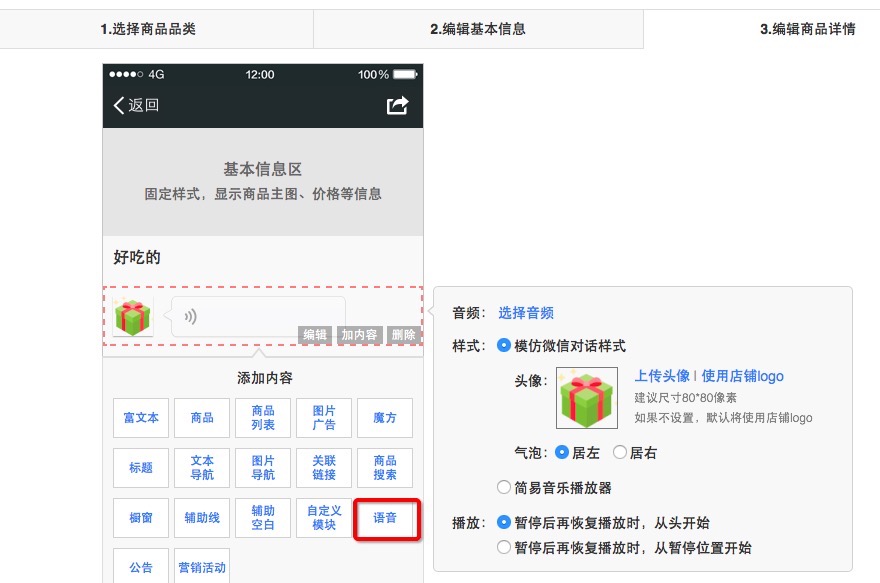Screen dimensions: 880x583
Task: Click the gift avatar image in settings panel
Action: [586, 398]
